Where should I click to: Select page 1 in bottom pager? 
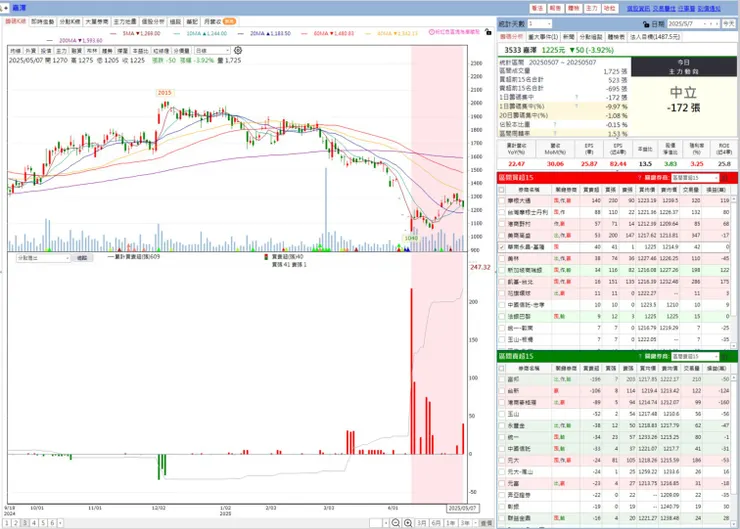tap(7, 523)
